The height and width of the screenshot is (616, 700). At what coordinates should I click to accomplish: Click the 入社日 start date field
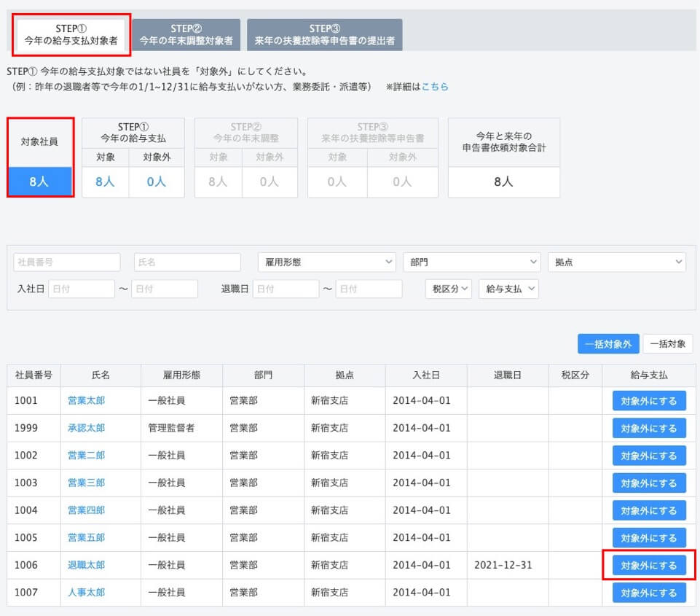(x=82, y=289)
